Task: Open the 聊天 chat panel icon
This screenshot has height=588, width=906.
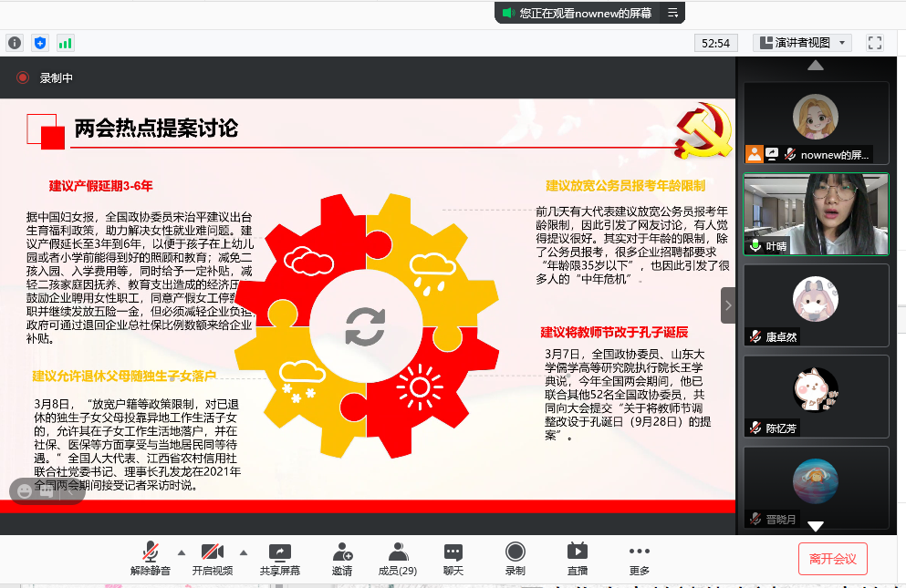Action: [x=453, y=552]
